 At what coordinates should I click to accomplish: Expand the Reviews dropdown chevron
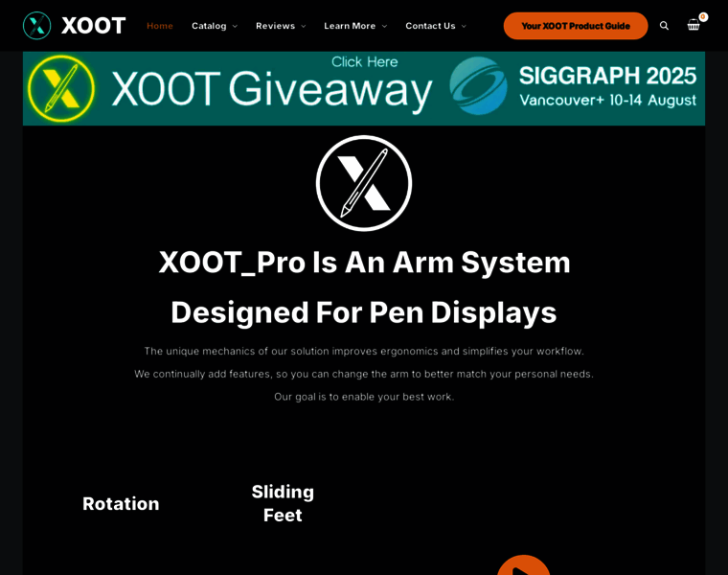coord(304,27)
